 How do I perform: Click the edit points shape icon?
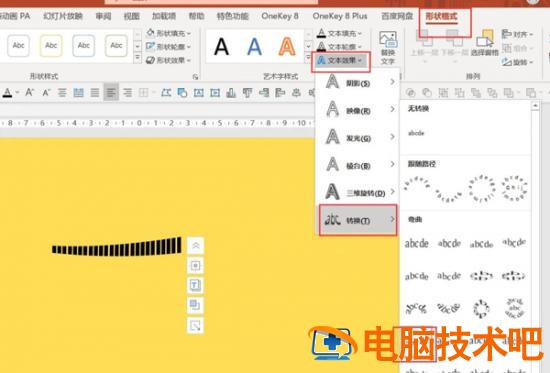click(x=166, y=93)
